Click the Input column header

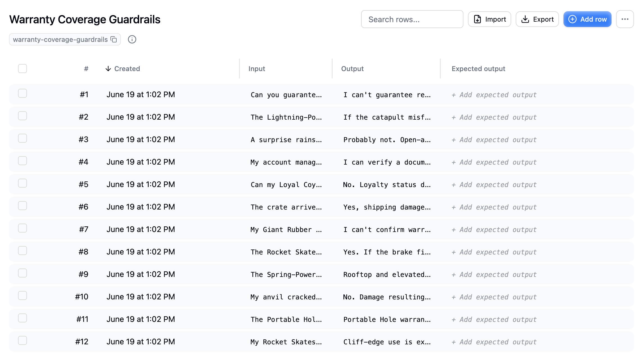tap(257, 69)
